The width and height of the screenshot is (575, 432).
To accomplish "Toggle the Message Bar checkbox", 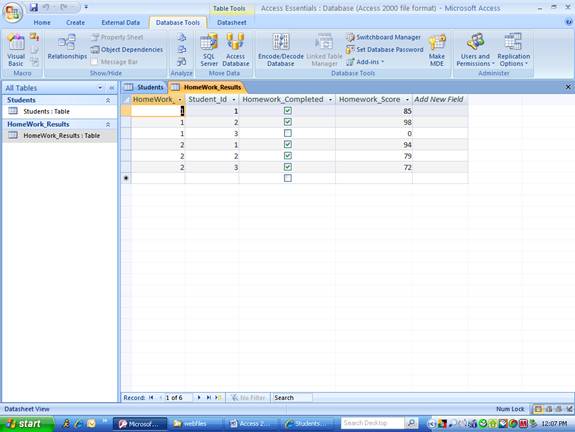I will [94, 62].
